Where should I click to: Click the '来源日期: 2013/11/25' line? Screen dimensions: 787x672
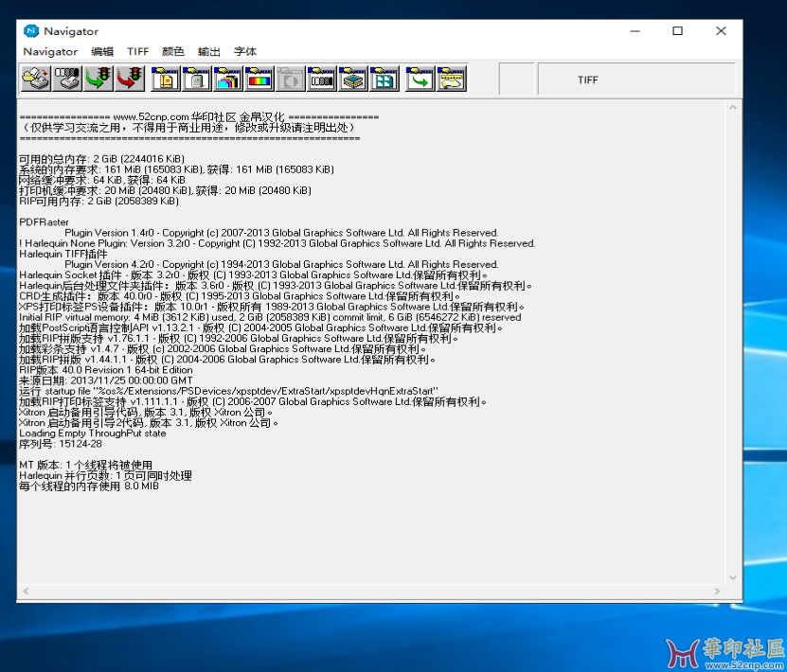coord(106,380)
